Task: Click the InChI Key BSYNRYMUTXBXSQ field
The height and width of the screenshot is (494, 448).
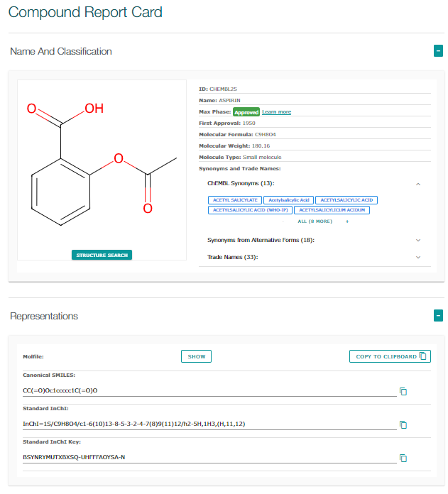Action: [209, 458]
